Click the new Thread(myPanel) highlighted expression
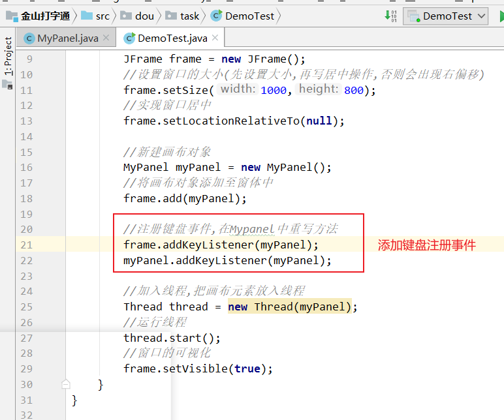Image resolution: width=504 pixels, height=420 pixels. 290,307
